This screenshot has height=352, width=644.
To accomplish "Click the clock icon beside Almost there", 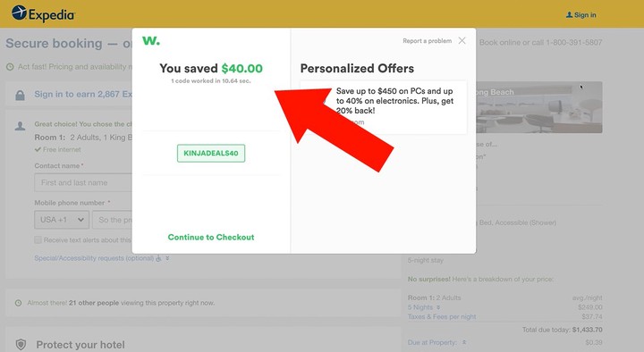I will (x=18, y=303).
